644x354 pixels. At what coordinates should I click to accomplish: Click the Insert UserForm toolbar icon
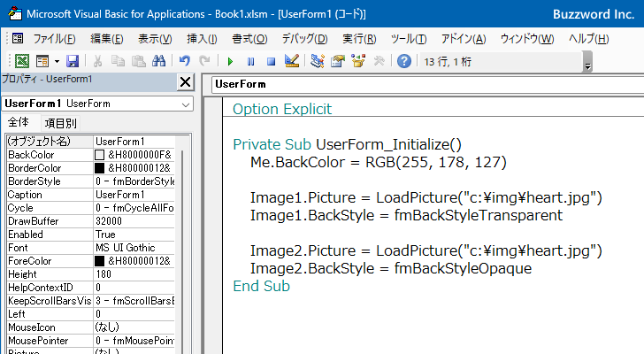coord(42,61)
